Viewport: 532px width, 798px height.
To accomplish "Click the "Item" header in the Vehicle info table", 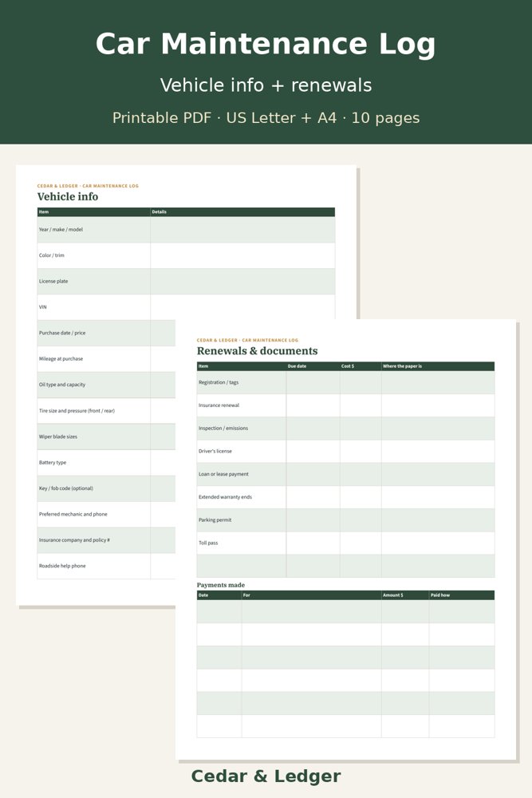I will pos(44,211).
